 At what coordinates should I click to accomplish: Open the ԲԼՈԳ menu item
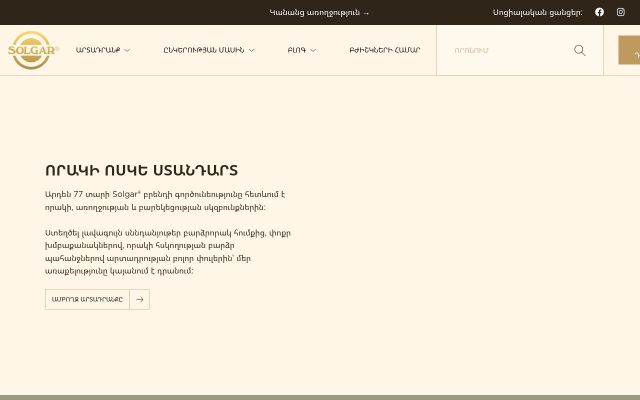297,50
